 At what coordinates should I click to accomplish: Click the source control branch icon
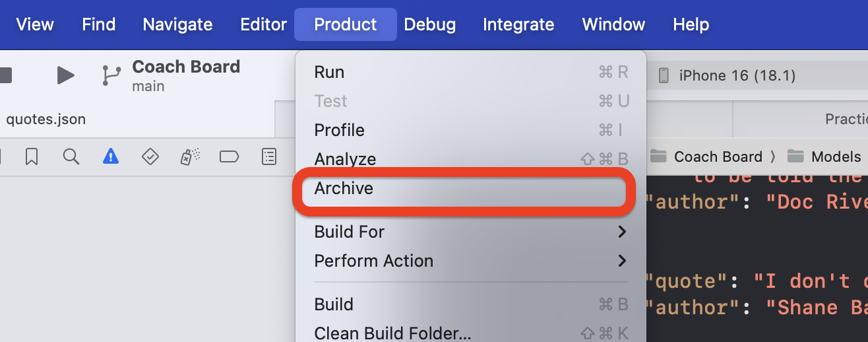pyautogui.click(x=110, y=75)
